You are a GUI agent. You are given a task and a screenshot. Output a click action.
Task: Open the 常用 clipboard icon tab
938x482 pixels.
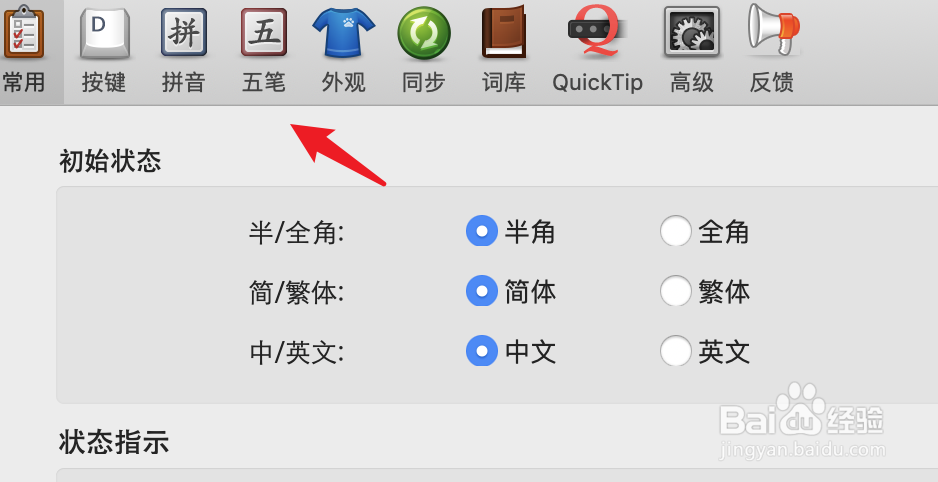point(24,32)
